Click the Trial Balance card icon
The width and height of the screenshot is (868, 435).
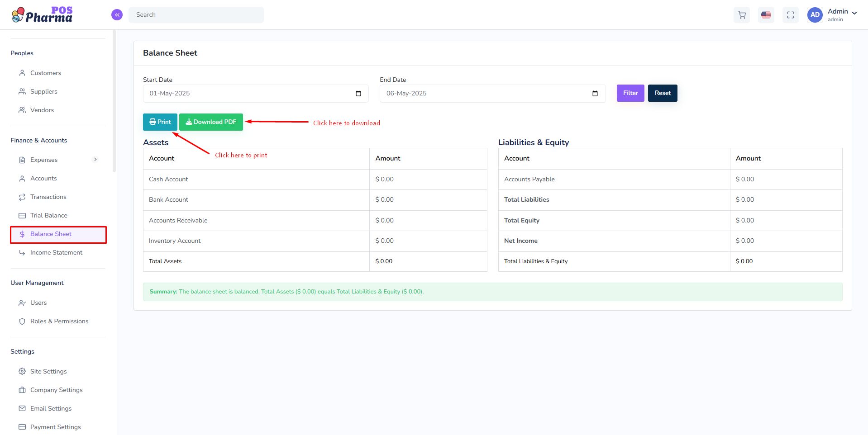22,215
